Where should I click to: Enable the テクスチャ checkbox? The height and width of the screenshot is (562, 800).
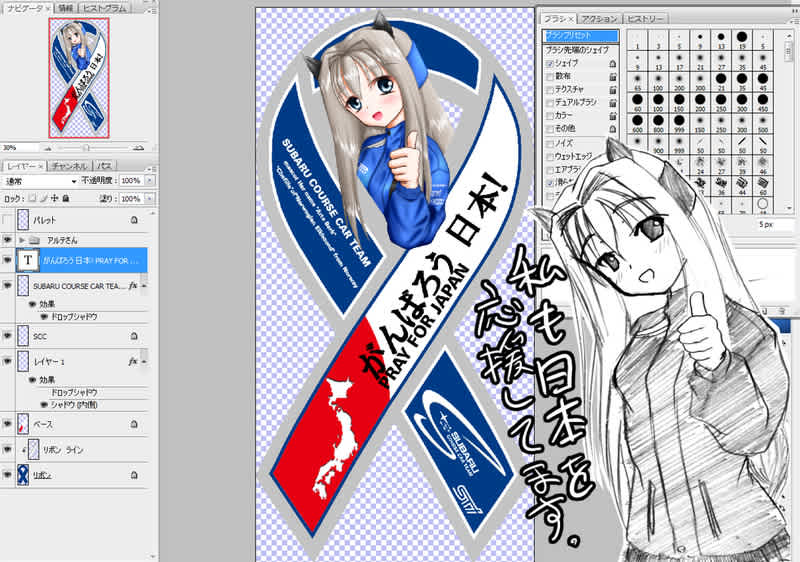550,90
